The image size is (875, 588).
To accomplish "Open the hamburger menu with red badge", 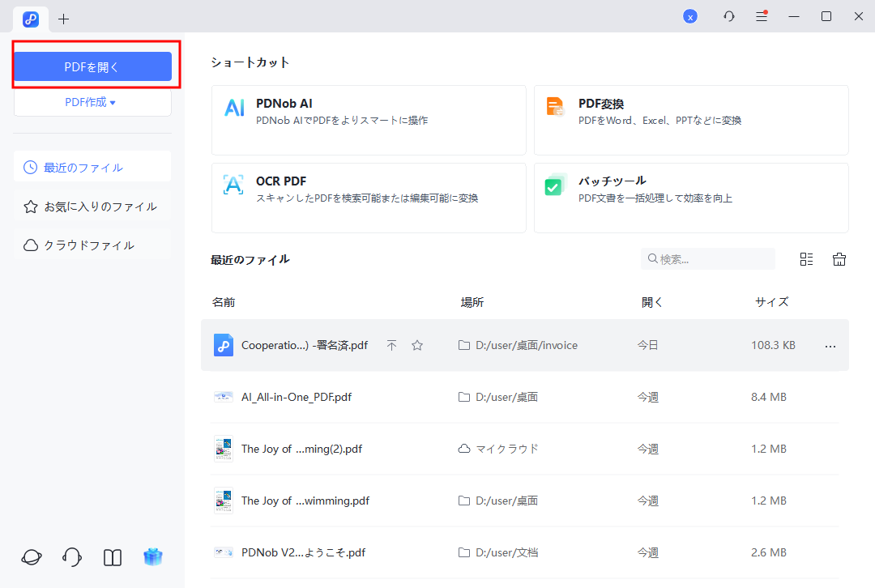I will click(762, 15).
